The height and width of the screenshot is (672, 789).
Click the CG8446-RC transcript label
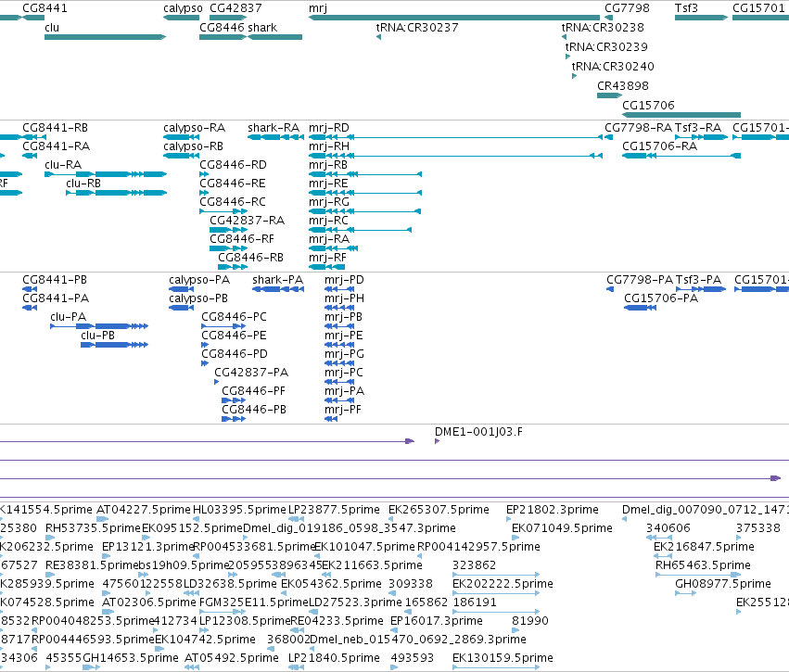click(233, 202)
